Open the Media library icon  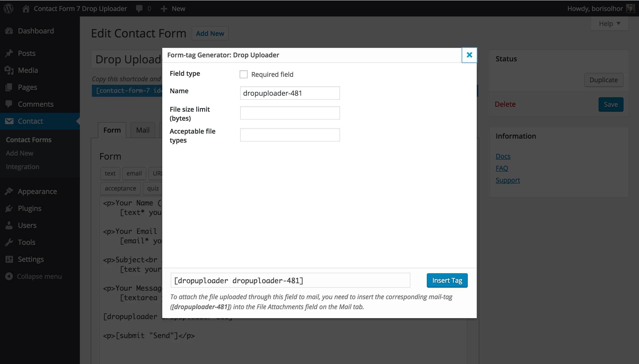9,70
